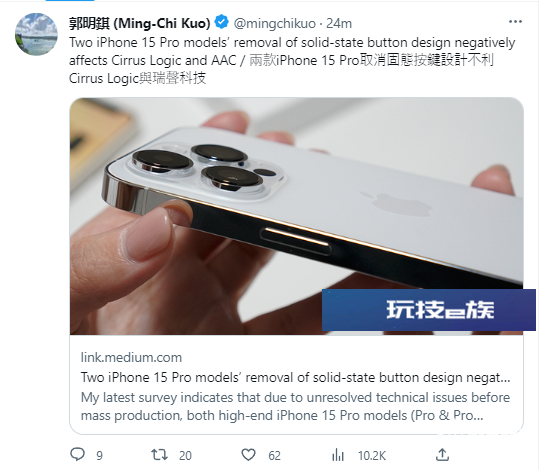539x470 pixels.
Task: Like the tweet with the heart icon
Action: click(x=248, y=455)
